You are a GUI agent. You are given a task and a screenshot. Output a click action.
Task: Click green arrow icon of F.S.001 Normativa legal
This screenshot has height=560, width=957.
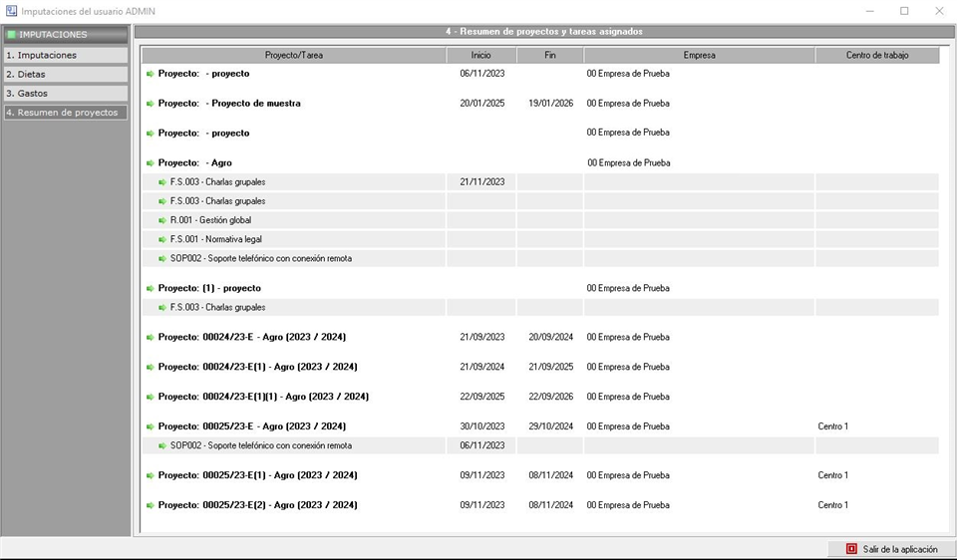[x=162, y=239]
